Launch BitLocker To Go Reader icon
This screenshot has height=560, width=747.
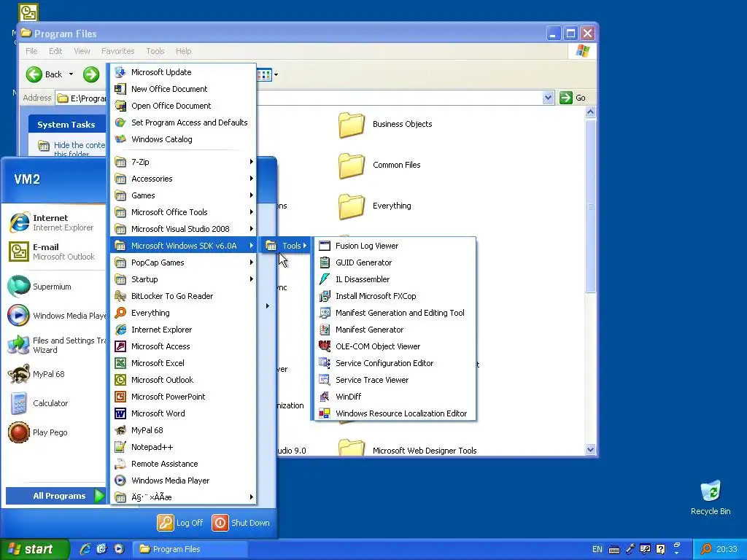(x=120, y=296)
